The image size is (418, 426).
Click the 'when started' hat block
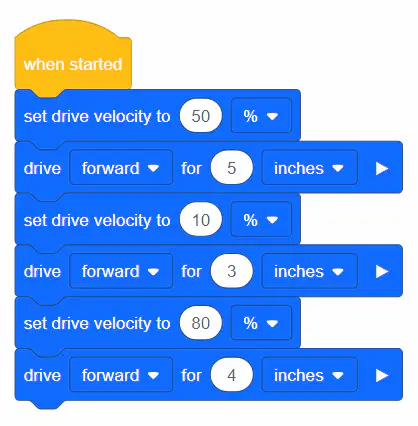[73, 64]
